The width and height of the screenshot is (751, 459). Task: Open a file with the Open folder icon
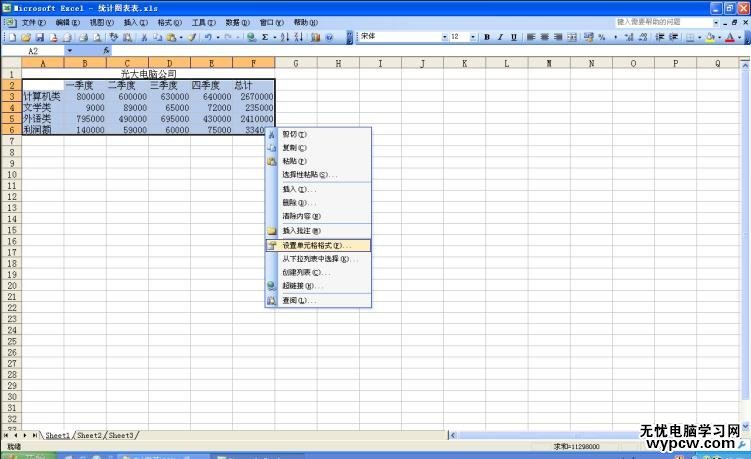tap(26, 37)
